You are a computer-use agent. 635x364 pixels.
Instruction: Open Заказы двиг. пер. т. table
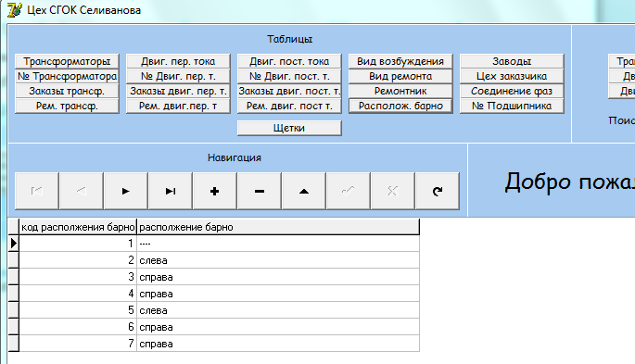pyautogui.click(x=178, y=91)
